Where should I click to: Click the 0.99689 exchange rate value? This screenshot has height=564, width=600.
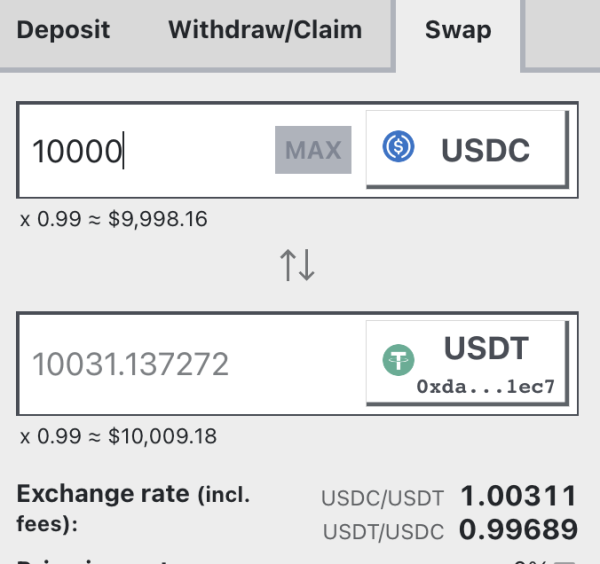tap(518, 529)
